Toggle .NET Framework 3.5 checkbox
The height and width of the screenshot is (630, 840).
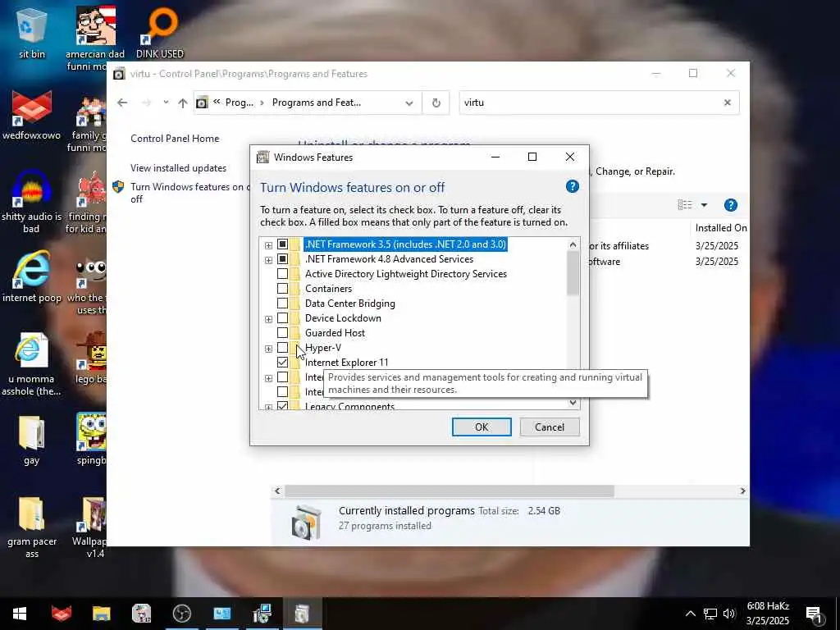(x=282, y=244)
